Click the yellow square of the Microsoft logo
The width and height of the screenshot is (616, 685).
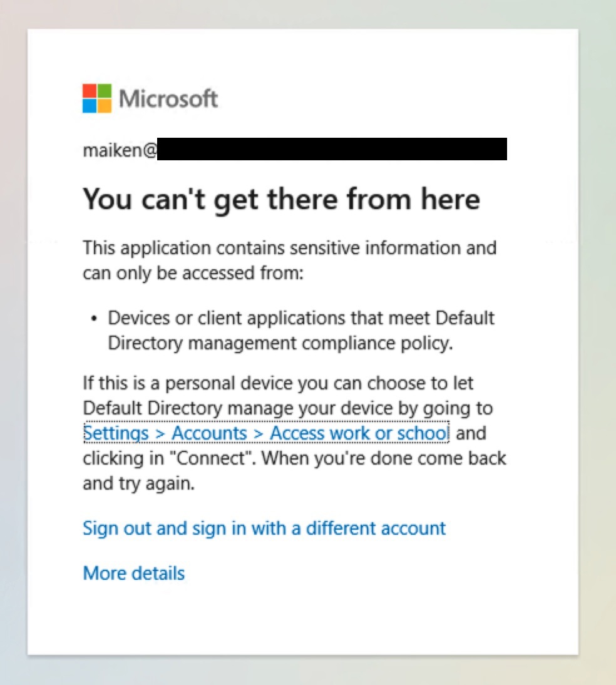[x=105, y=106]
